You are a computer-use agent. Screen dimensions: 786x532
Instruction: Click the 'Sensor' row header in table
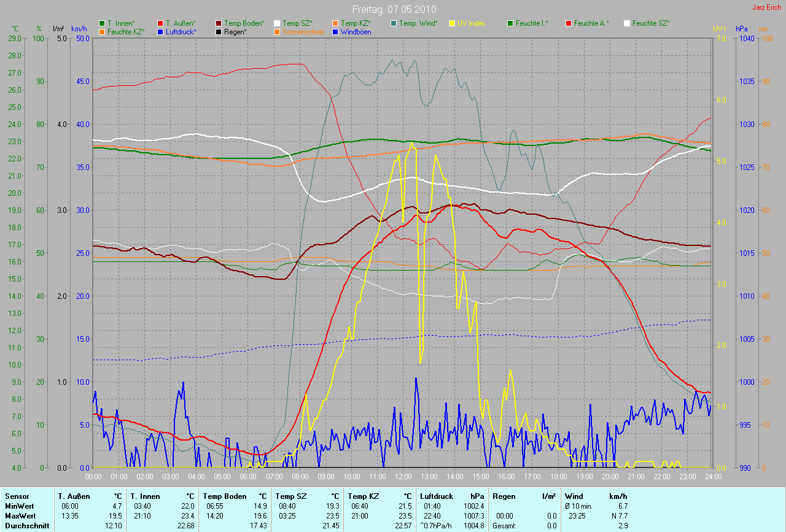pos(16,496)
